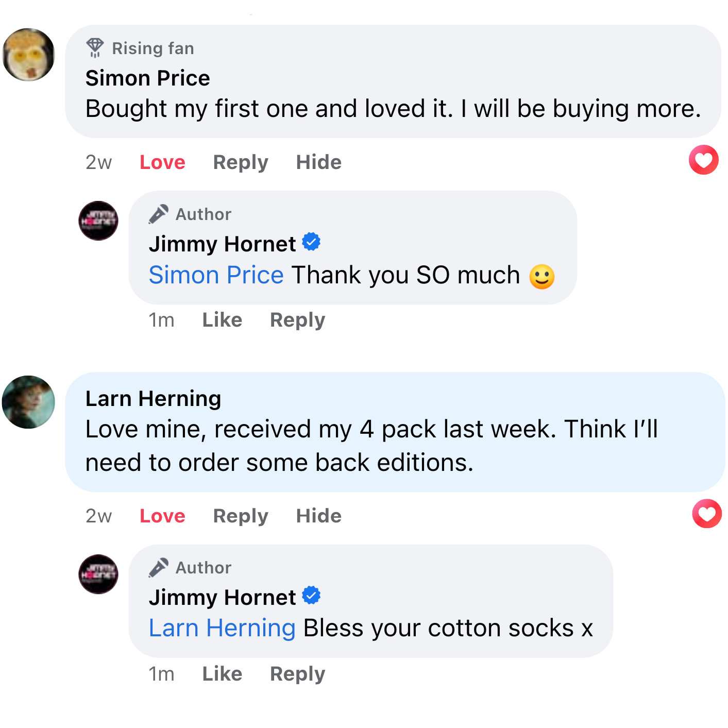Click the heart reaction on Simon Price's comment
Image resolution: width=728 pixels, height=728 pixels.
[703, 160]
